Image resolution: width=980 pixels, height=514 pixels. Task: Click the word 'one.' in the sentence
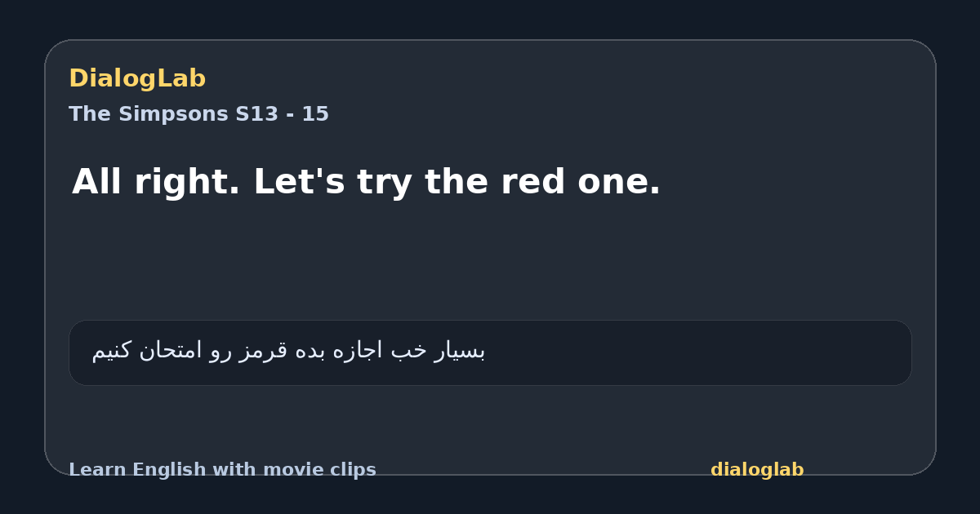click(x=618, y=183)
